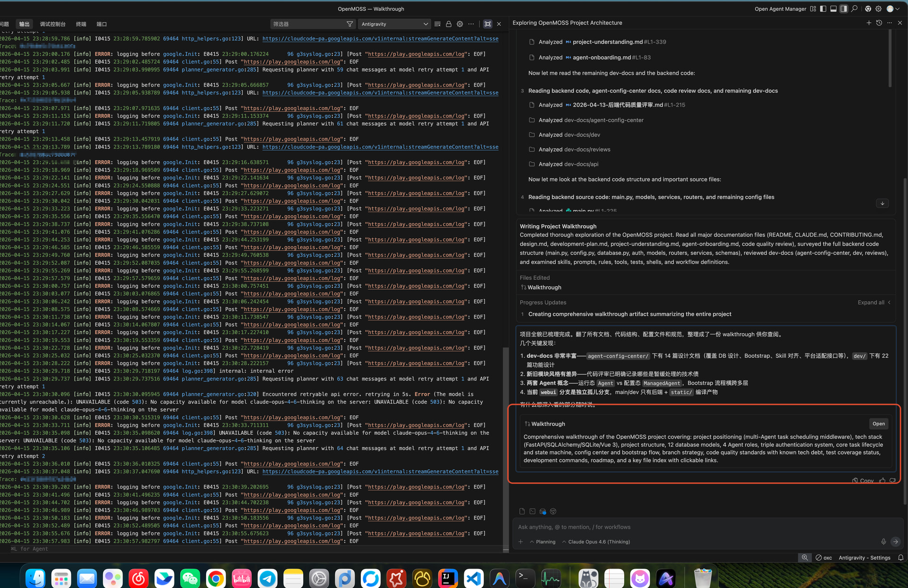Start a new conversation with plus icon

869,23
